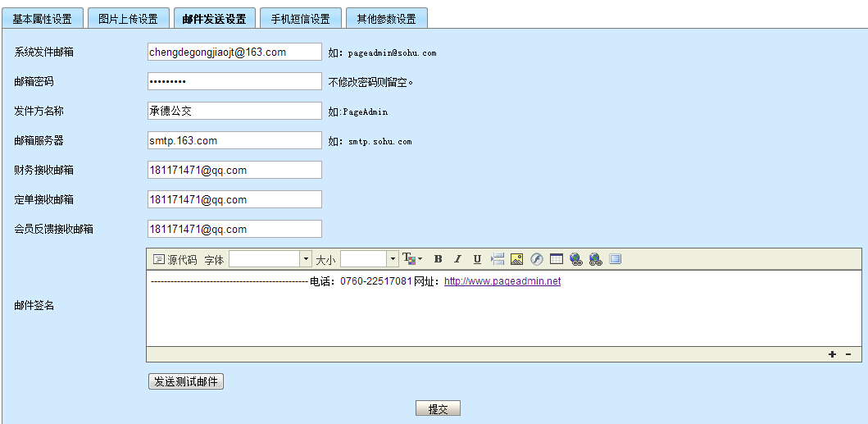Apply underline formatting in the editor toolbar
Viewport: 868px width, 424px height.
click(x=477, y=259)
